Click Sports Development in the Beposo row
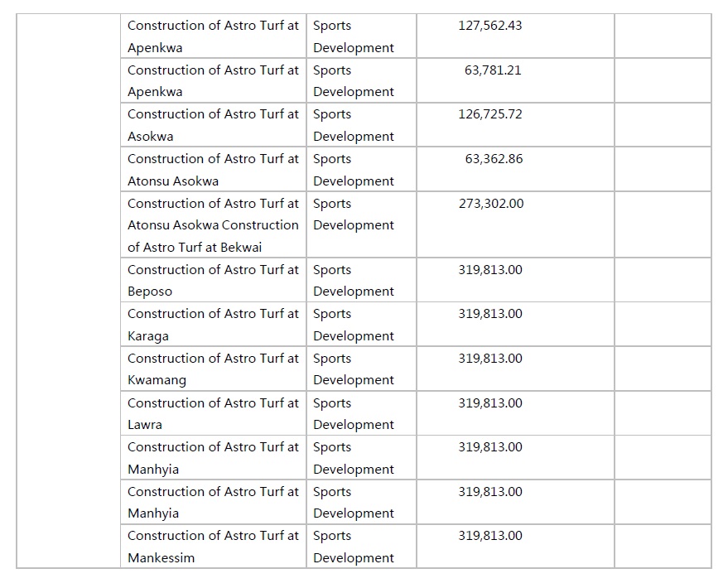This screenshot has width=728, height=588. 354,281
